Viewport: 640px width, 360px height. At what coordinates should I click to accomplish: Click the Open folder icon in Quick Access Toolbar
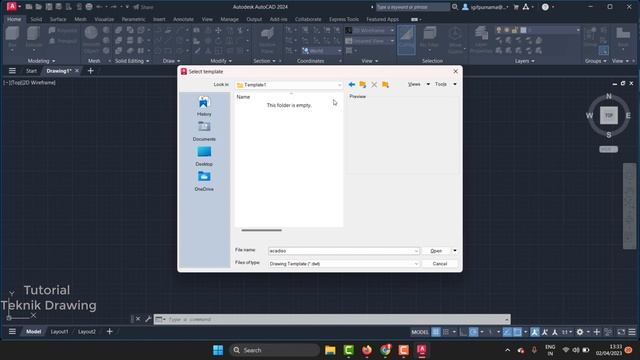pyautogui.click(x=38, y=7)
